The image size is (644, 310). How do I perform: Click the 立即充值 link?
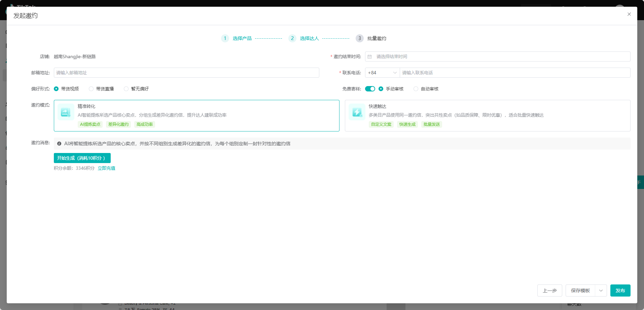point(106,168)
